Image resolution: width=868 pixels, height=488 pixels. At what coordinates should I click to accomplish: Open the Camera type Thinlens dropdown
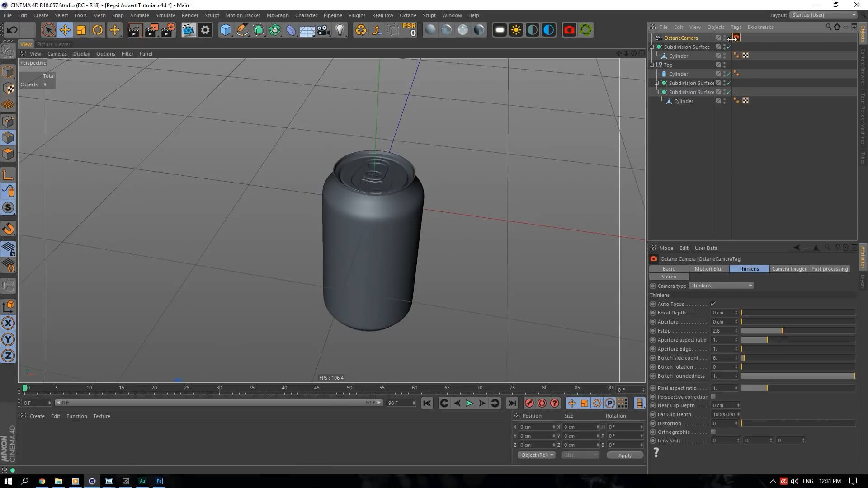point(721,286)
